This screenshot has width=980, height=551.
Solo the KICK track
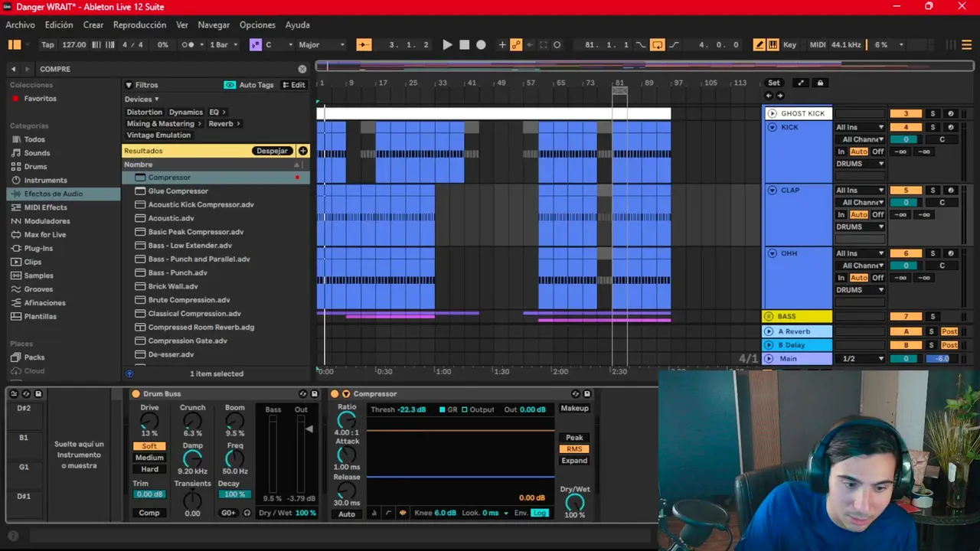933,127
